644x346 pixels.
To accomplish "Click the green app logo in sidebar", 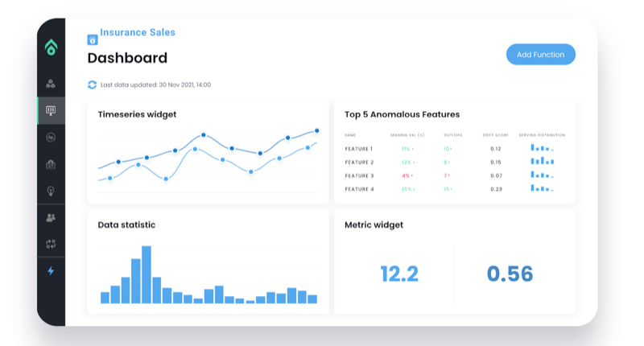I will click(51, 47).
